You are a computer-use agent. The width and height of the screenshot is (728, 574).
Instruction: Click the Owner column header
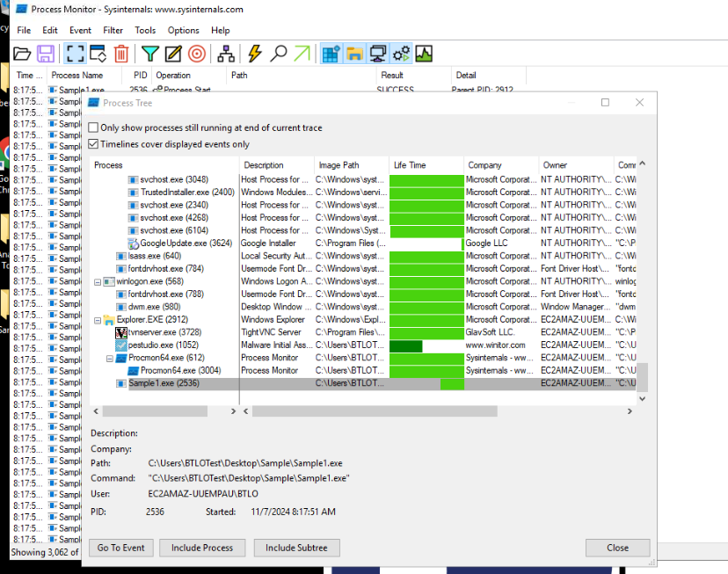click(576, 165)
